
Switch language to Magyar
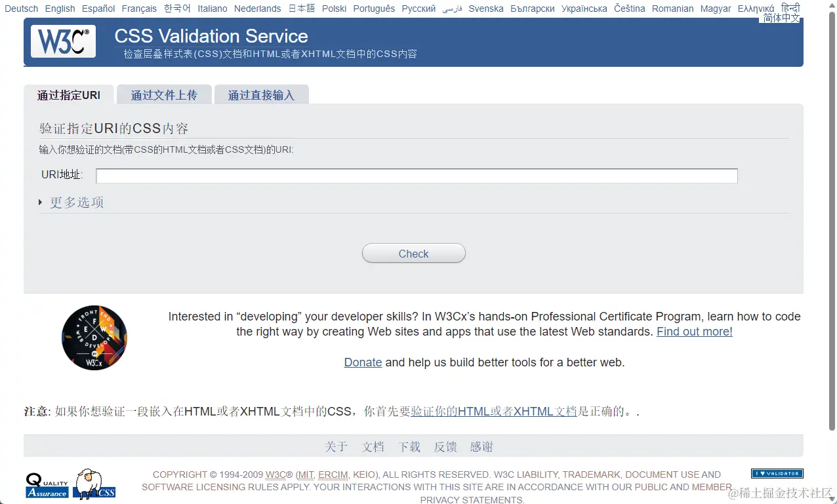pyautogui.click(x=716, y=9)
